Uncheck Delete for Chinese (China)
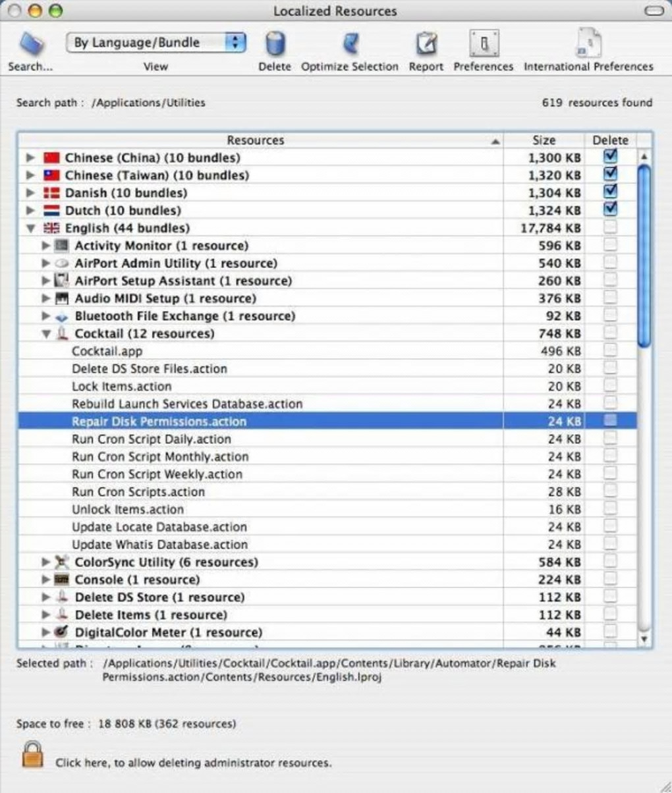 tap(611, 157)
